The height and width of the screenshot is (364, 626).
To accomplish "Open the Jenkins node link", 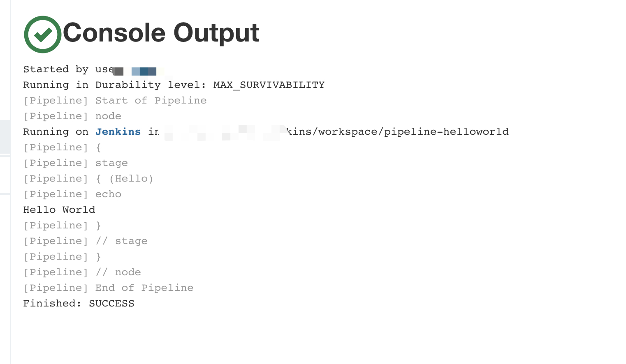I will tap(118, 131).
